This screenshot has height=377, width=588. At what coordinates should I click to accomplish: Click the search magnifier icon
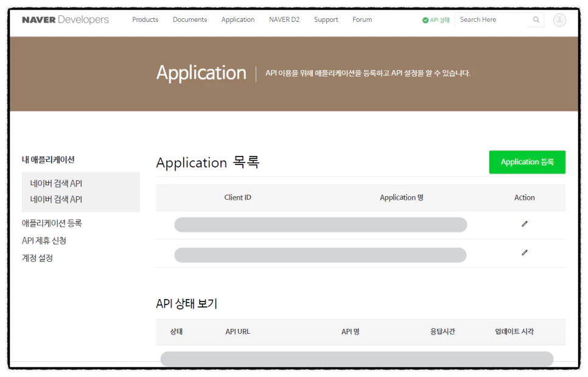536,19
